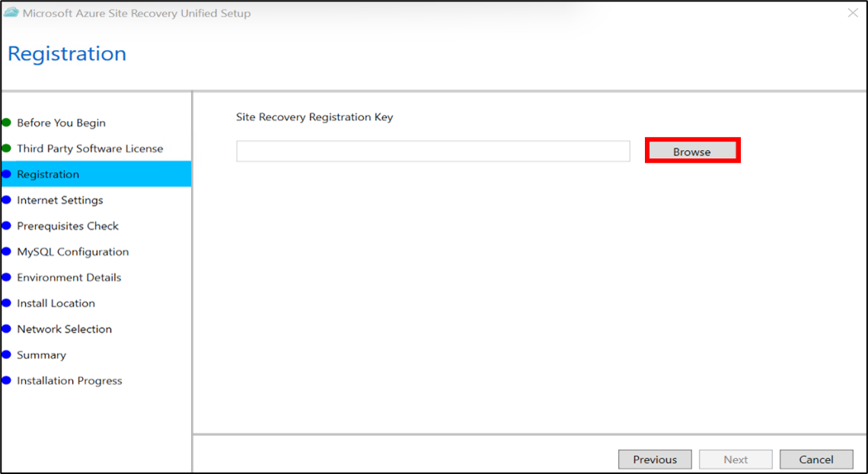The image size is (868, 474).
Task: Click the Browse button for registration key
Action: (x=692, y=151)
